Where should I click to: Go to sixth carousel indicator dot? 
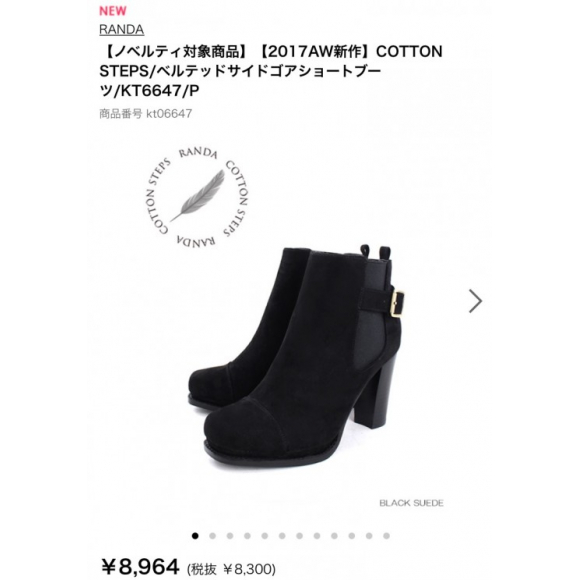coord(282,536)
